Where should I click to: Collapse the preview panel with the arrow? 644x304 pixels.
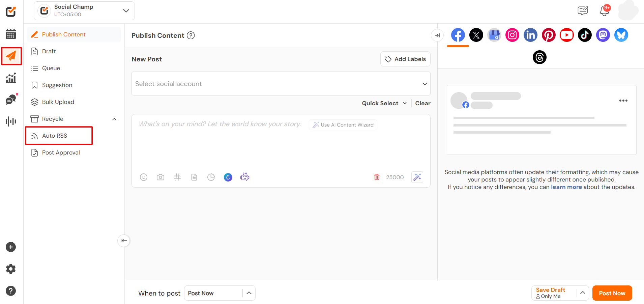[x=437, y=35]
